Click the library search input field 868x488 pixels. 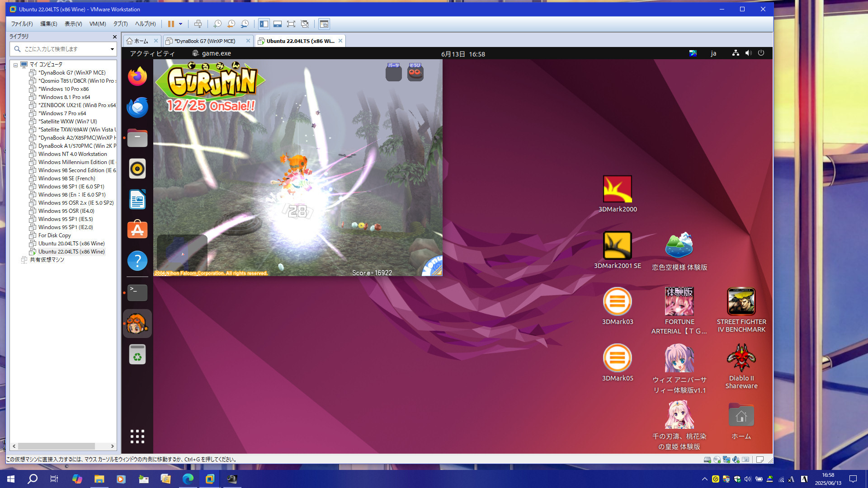pyautogui.click(x=63, y=49)
